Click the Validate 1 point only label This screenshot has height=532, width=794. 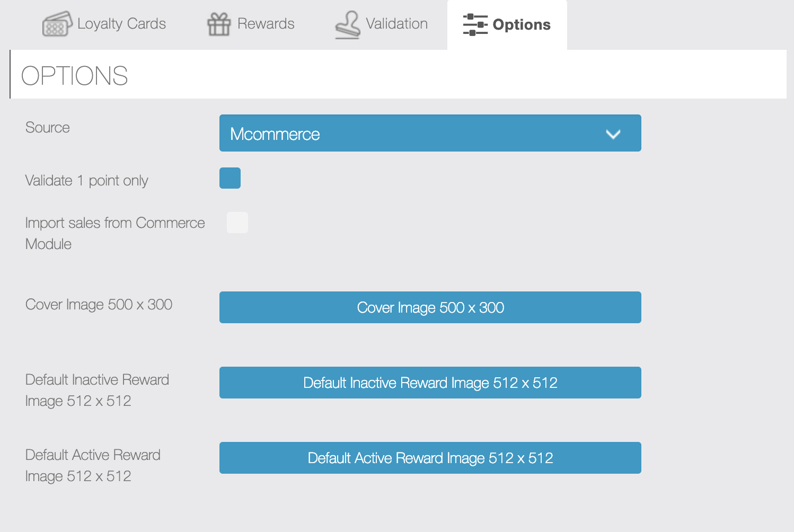(x=87, y=181)
